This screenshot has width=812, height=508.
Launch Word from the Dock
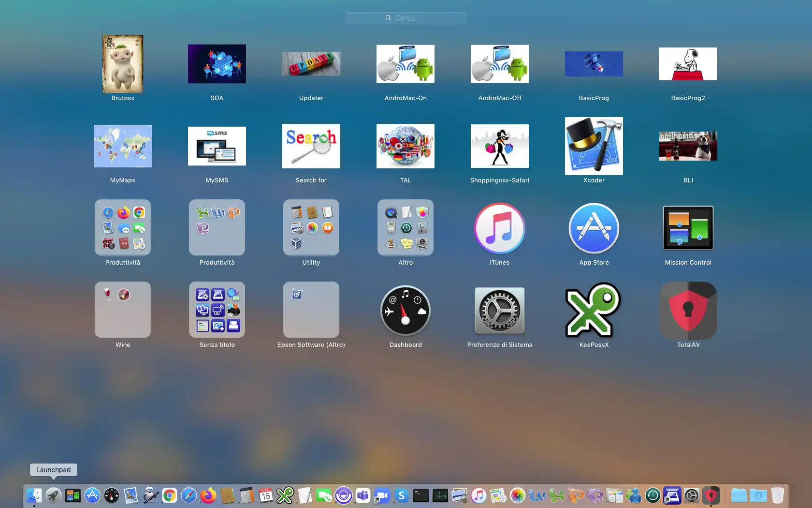[x=537, y=495]
